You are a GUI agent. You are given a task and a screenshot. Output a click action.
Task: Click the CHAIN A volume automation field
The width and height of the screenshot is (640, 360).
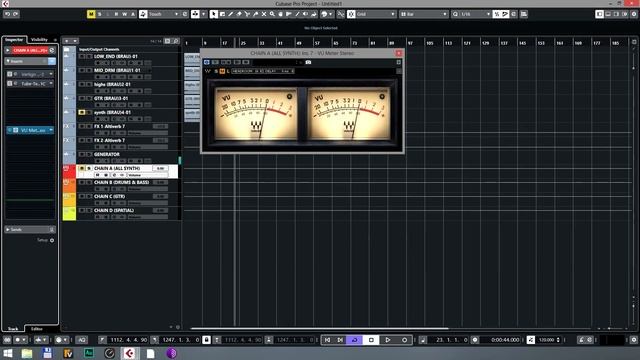coord(147,175)
